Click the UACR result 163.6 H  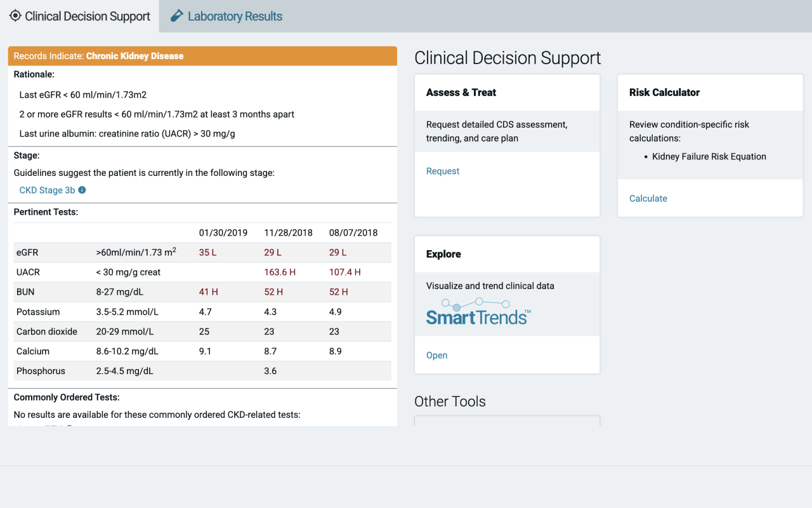point(280,272)
